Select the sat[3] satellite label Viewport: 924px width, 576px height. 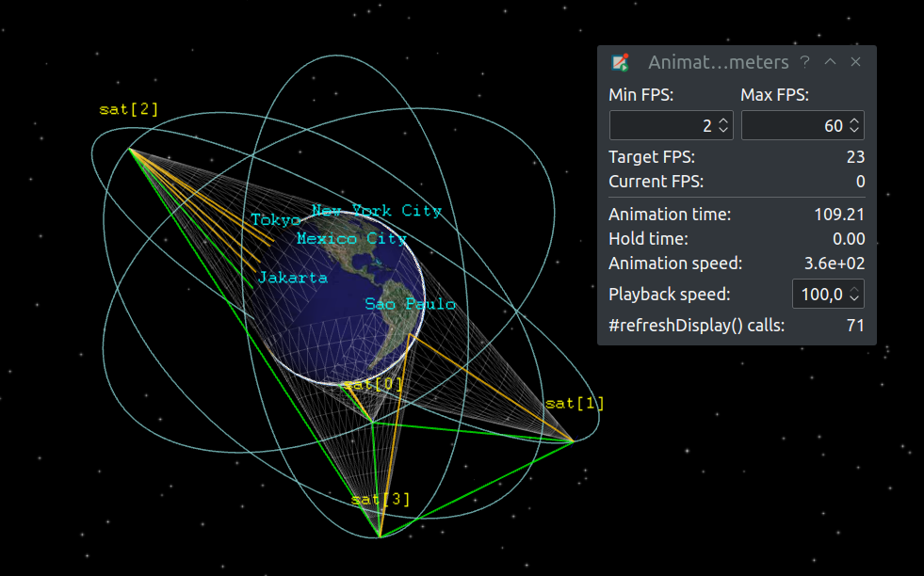click(381, 500)
